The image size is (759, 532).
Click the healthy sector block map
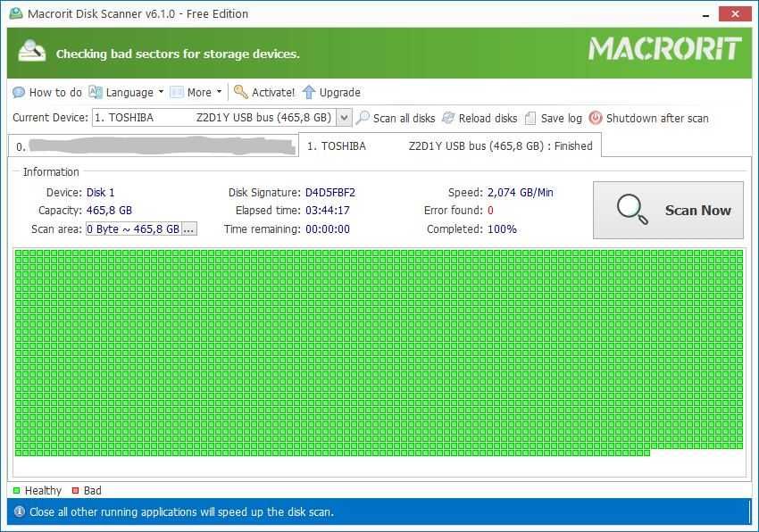point(379,353)
